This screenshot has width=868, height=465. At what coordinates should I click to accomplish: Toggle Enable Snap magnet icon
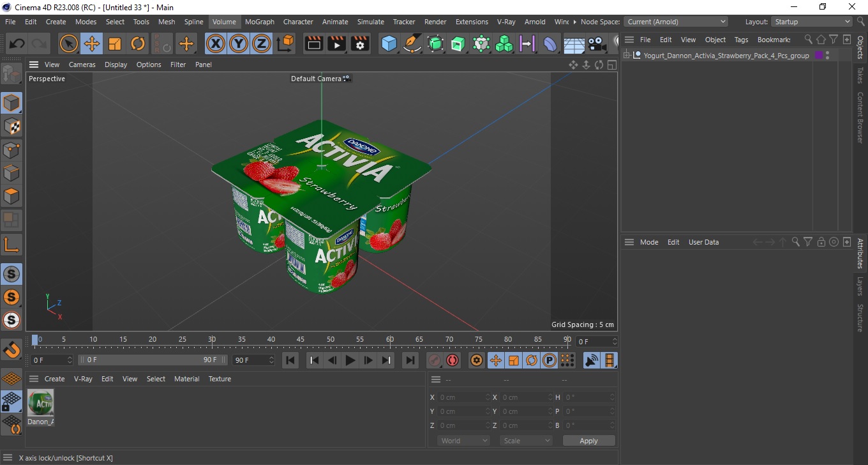tap(11, 350)
